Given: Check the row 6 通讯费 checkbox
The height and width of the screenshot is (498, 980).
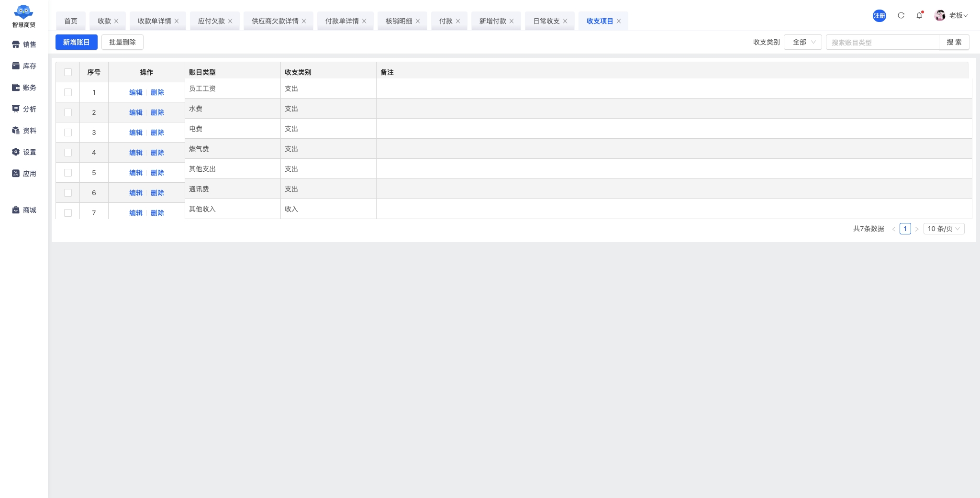Looking at the screenshot, I should click(68, 193).
